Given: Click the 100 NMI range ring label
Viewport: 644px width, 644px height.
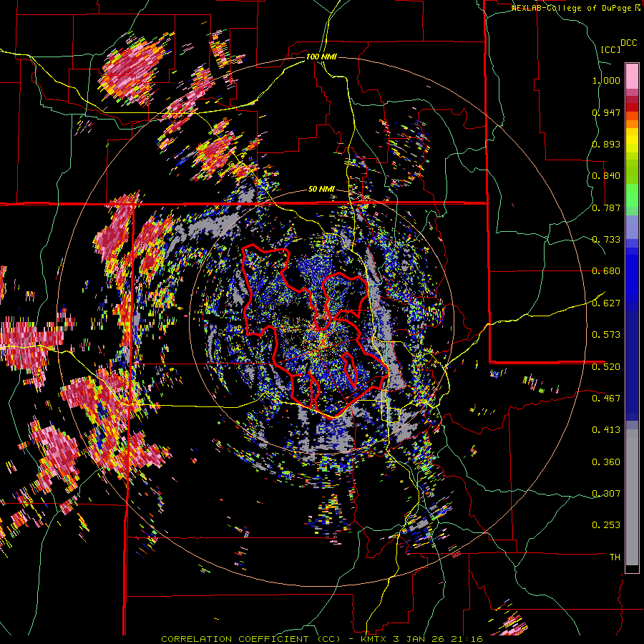Looking at the screenshot, I should 321,57.
